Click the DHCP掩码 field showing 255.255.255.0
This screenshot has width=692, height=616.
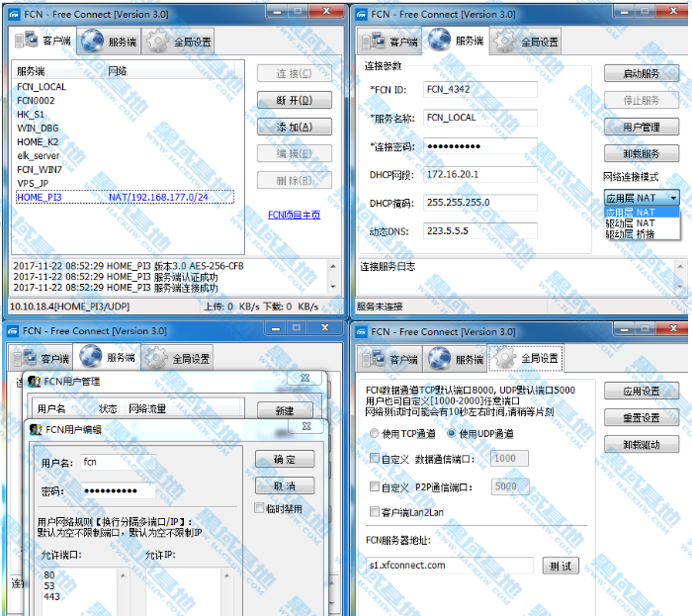coord(480,203)
